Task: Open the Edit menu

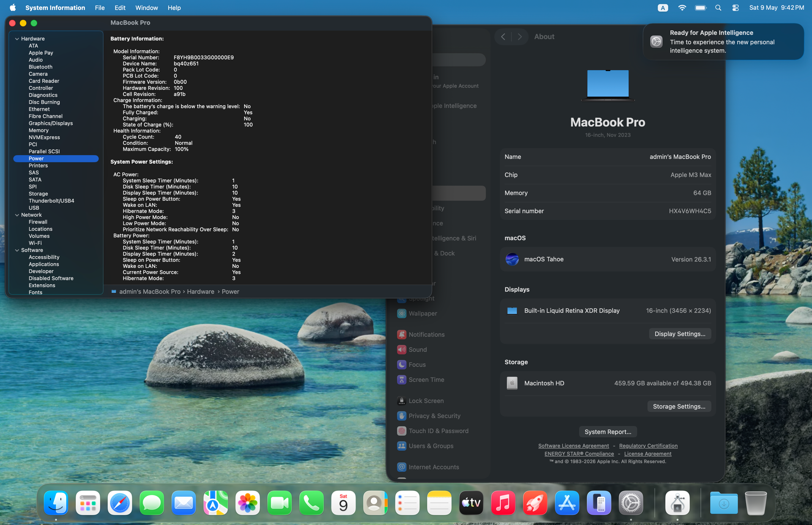Action: tap(120, 8)
